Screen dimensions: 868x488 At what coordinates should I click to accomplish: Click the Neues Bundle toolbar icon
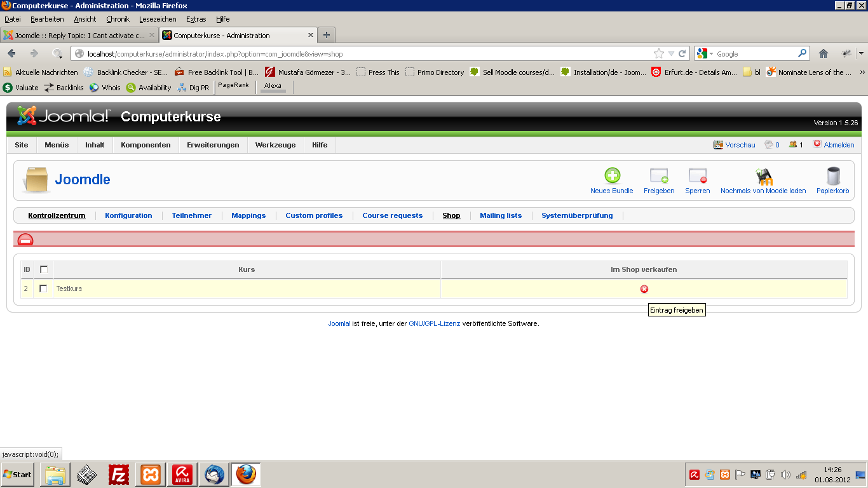coord(611,177)
